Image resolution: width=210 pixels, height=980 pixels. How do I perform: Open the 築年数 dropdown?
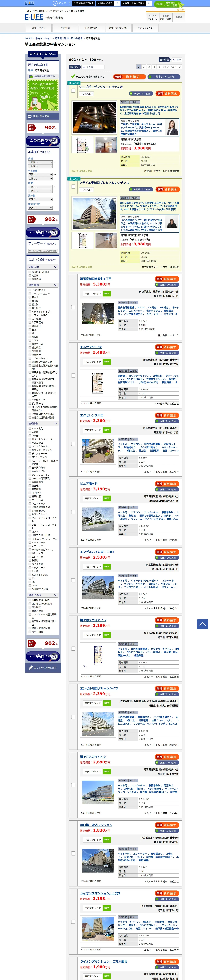(x=40, y=199)
